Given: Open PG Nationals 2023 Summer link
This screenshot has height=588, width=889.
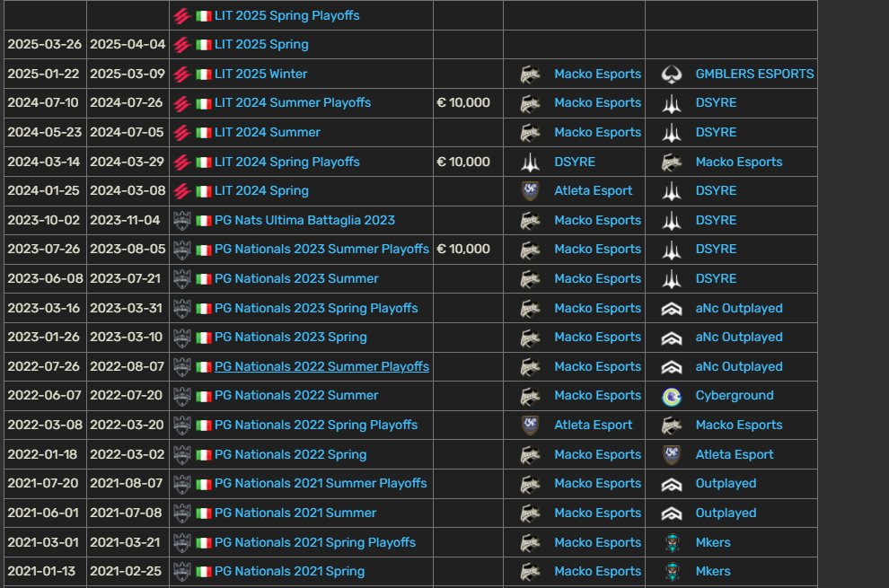Looking at the screenshot, I should [x=296, y=278].
